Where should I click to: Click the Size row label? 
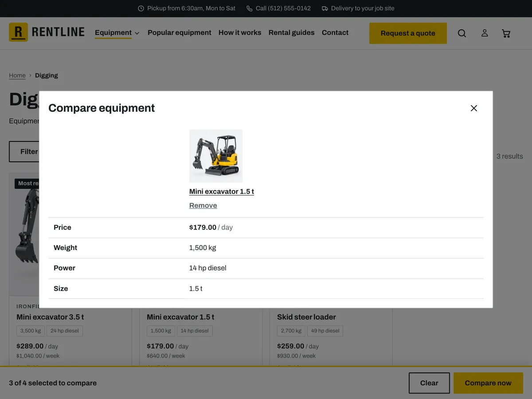[61, 289]
